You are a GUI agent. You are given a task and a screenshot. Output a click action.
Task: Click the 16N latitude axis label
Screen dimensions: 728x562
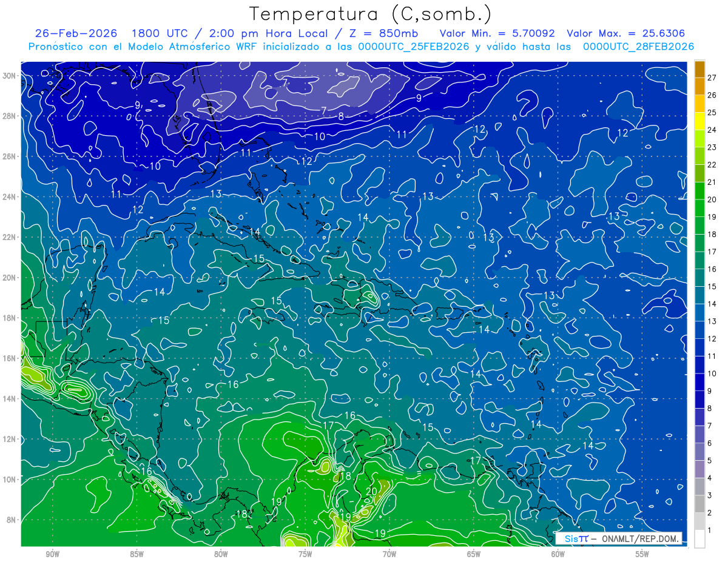point(10,358)
